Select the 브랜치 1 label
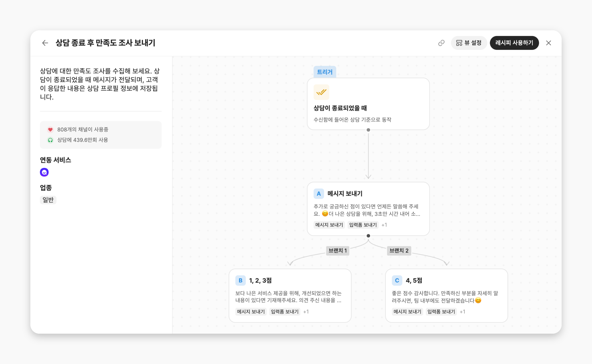The image size is (592, 364). coord(337,250)
